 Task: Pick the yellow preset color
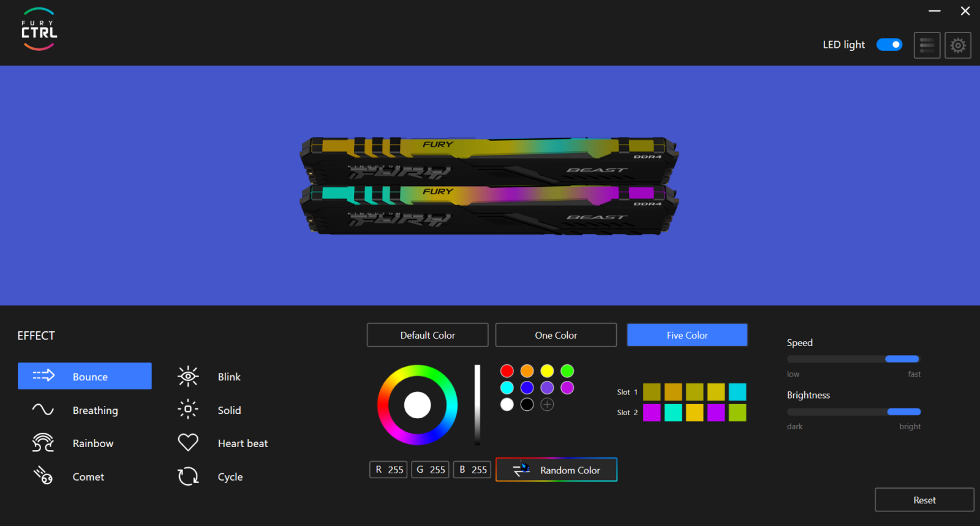[548, 370]
